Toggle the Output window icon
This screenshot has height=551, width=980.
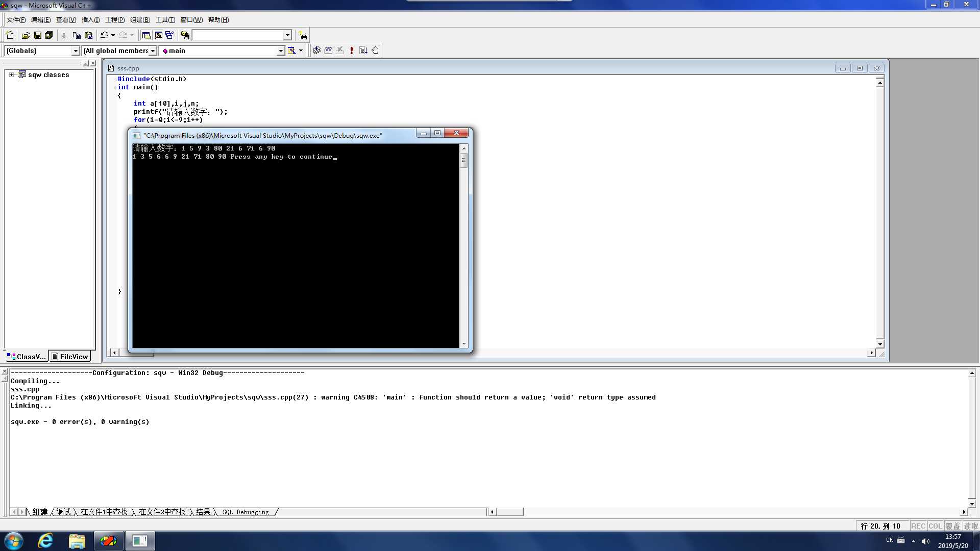coord(158,35)
